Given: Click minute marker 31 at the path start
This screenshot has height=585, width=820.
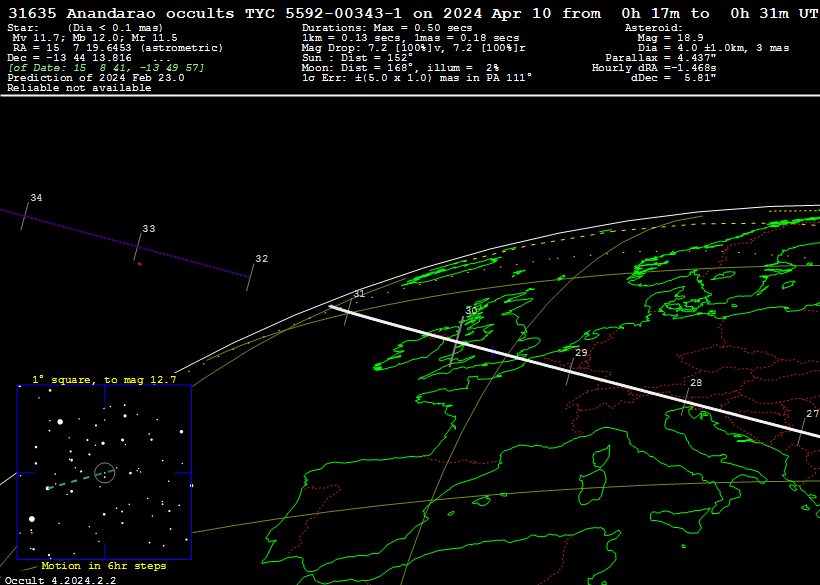Looking at the screenshot, I should click(x=358, y=293).
